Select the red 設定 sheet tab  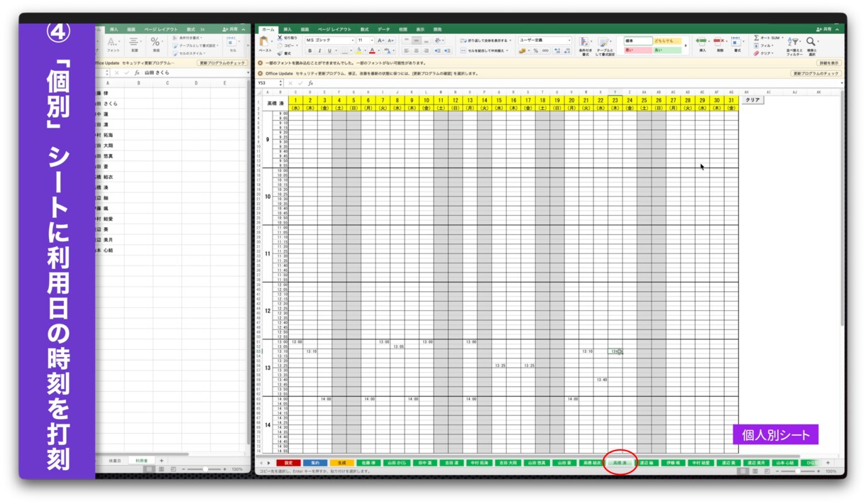288,462
